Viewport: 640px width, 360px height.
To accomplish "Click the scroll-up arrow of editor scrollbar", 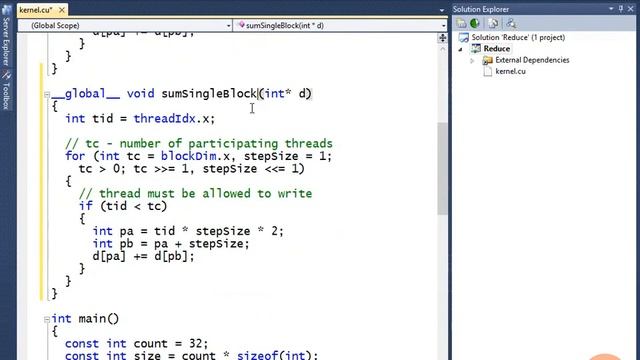I will click(x=442, y=49).
